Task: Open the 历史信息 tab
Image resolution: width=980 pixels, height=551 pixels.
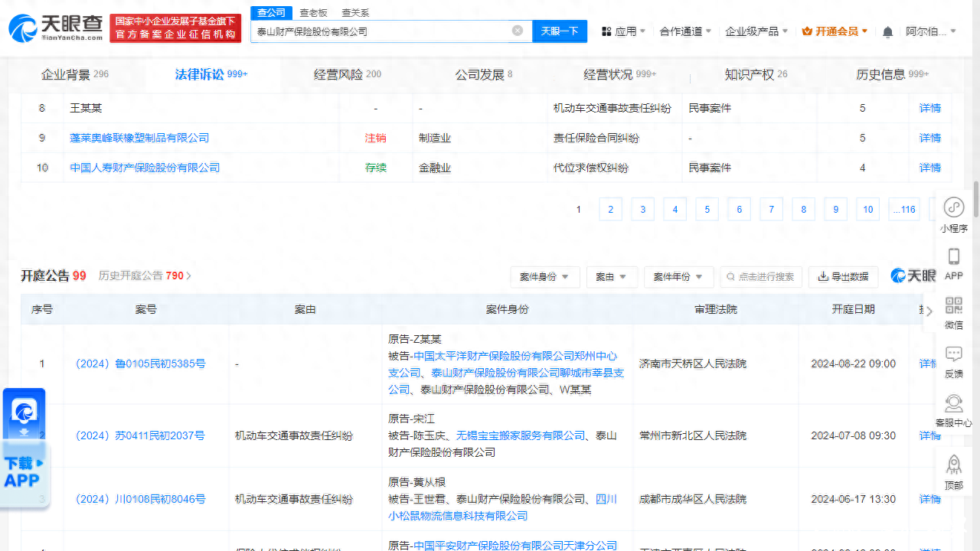Action: 893,74
